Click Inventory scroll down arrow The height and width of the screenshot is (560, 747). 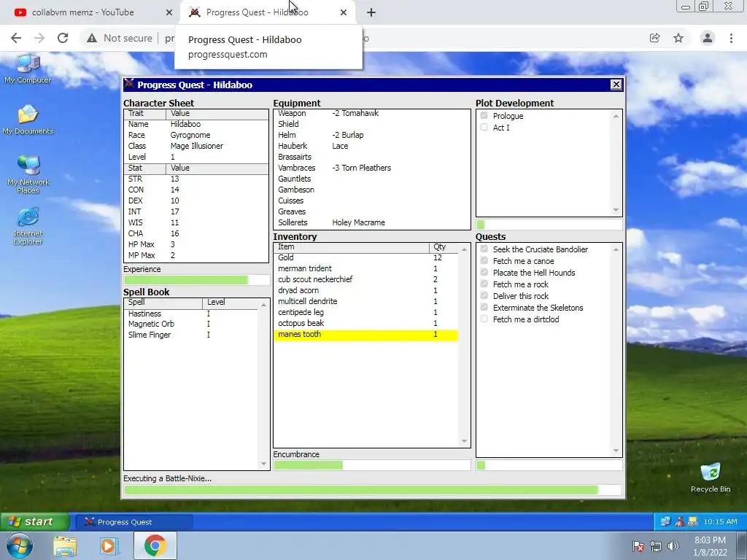pyautogui.click(x=464, y=441)
